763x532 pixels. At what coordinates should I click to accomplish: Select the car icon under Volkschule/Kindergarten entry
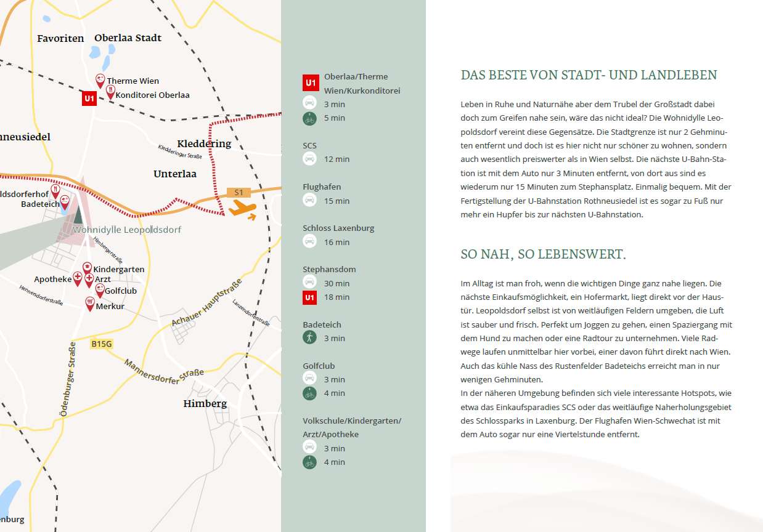[309, 448]
